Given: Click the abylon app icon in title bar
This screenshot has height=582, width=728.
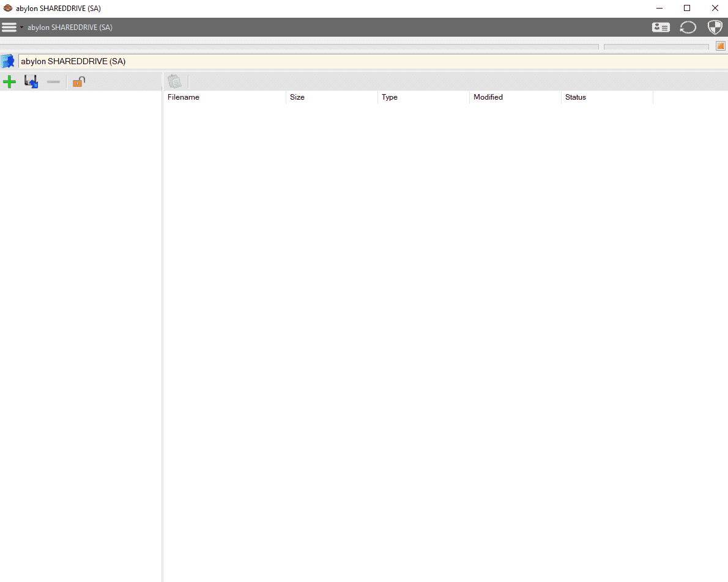Looking at the screenshot, I should click(x=8, y=9).
